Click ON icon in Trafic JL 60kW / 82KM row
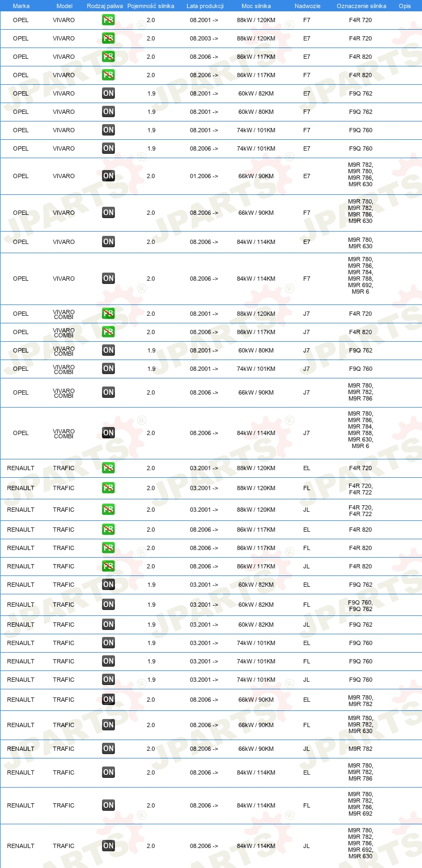 pyautogui.click(x=108, y=625)
